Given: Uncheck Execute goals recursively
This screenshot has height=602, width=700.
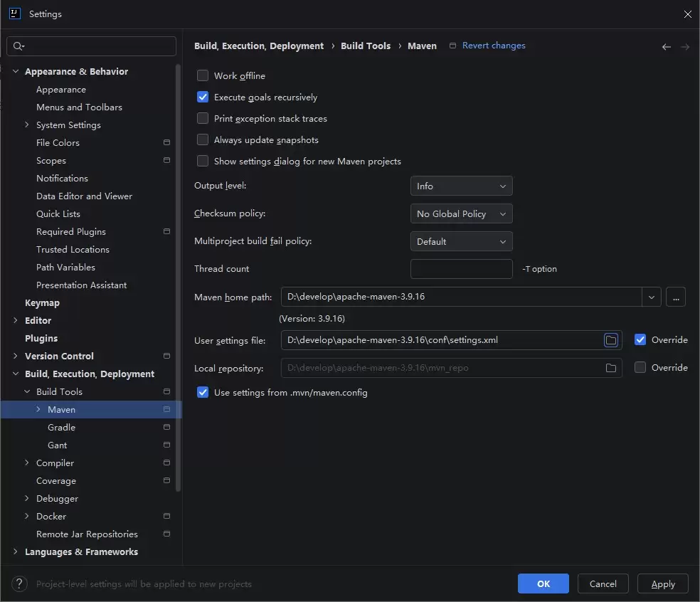Looking at the screenshot, I should point(203,97).
